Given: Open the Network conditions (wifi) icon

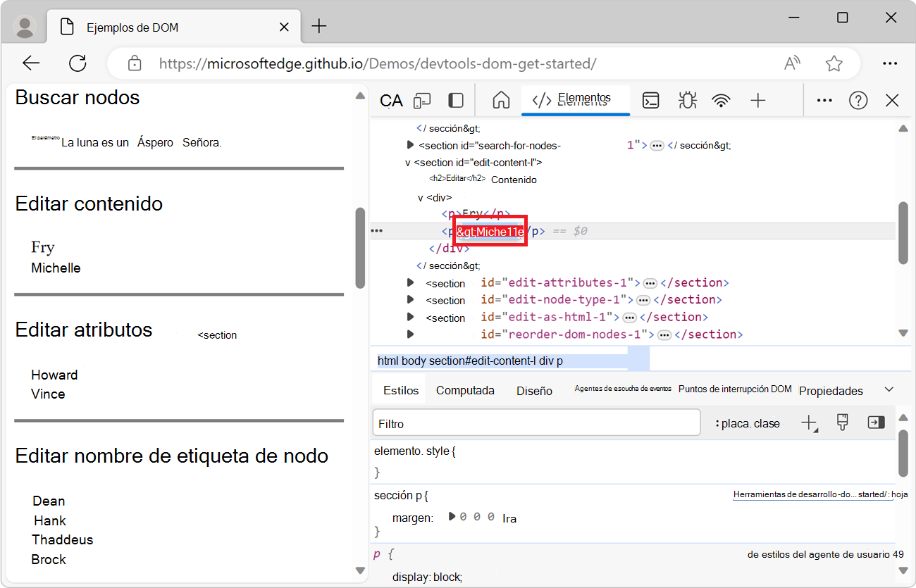Looking at the screenshot, I should click(721, 100).
